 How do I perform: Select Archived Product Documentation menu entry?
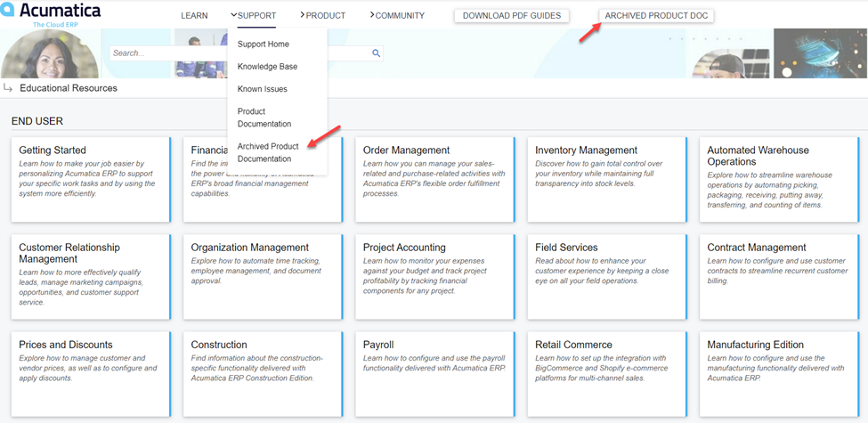(268, 152)
